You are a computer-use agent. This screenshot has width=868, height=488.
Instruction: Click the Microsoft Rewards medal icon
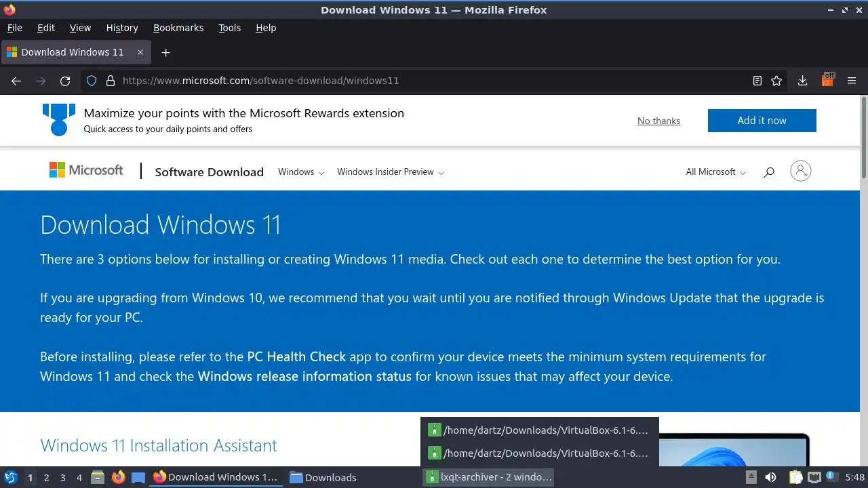pyautogui.click(x=59, y=119)
